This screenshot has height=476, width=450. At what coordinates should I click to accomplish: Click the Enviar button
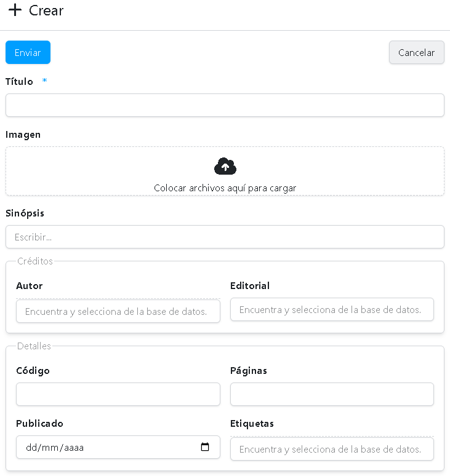pyautogui.click(x=28, y=52)
